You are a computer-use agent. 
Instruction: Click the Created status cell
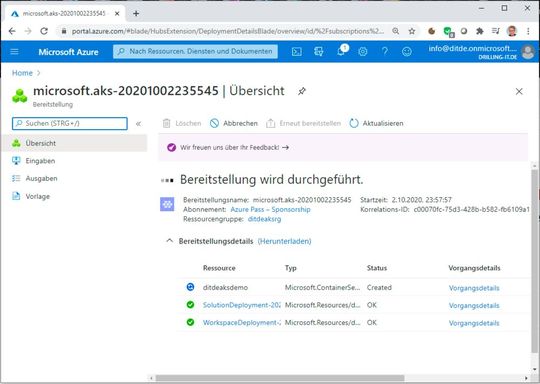[x=379, y=288]
